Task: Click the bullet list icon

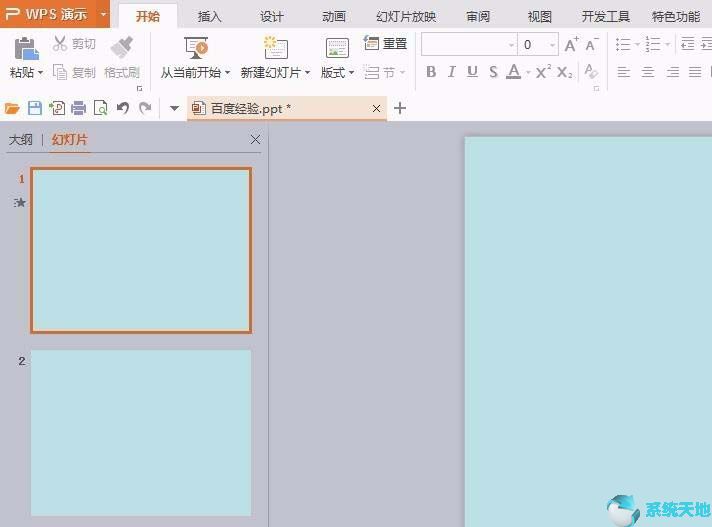Action: 623,44
